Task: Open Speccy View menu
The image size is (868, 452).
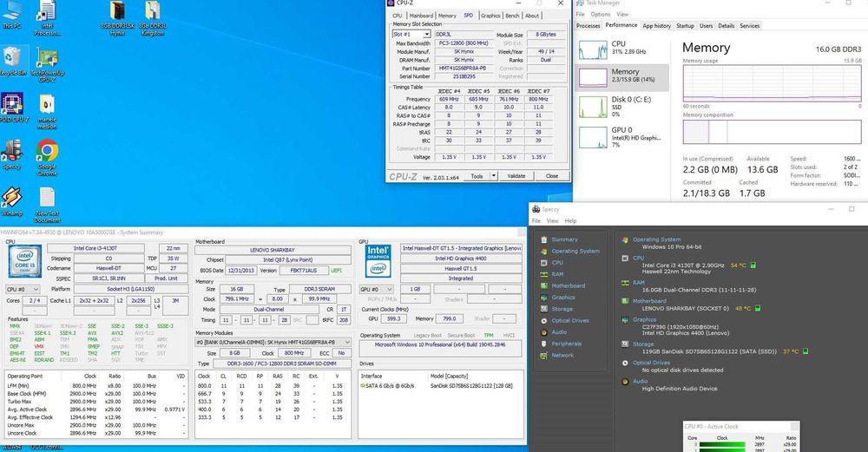Action: point(552,220)
